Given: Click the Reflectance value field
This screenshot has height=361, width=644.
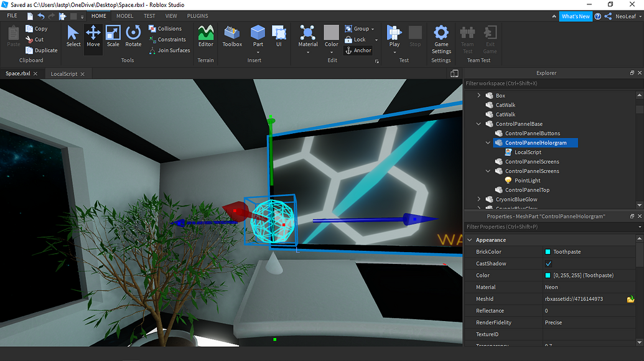Looking at the screenshot, I should pos(589,311).
